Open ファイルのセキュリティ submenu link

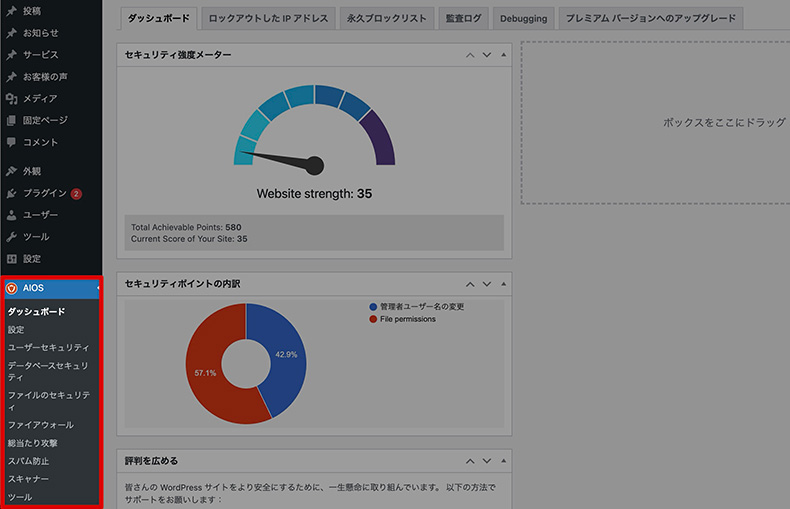click(x=49, y=401)
